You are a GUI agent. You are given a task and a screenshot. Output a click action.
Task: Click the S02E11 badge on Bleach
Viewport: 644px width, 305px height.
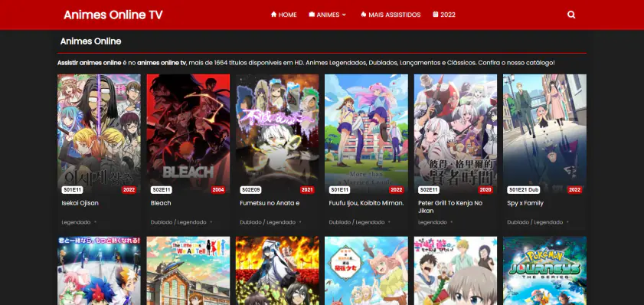click(162, 190)
